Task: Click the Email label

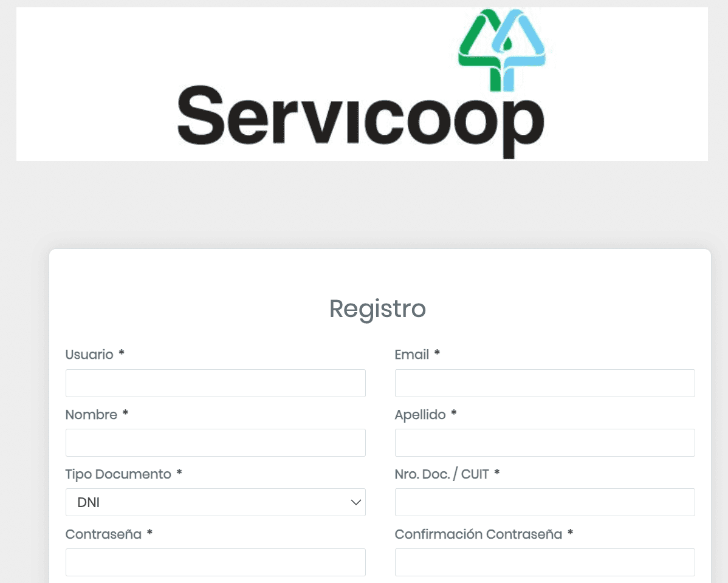Action: click(x=412, y=354)
